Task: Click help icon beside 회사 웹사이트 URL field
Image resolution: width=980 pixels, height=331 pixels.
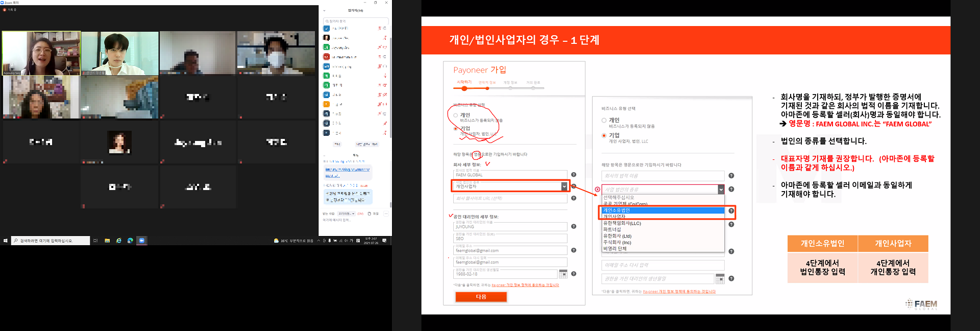Action: click(574, 198)
